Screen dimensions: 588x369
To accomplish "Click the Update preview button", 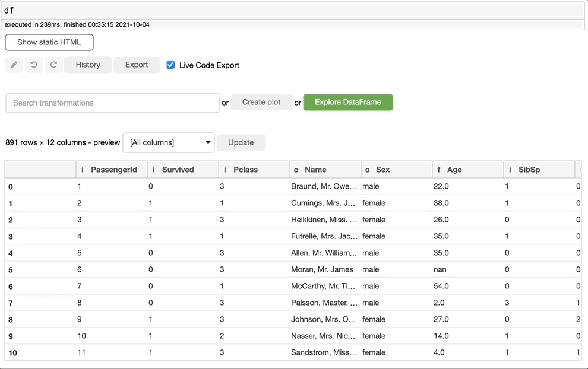I will click(x=241, y=142).
